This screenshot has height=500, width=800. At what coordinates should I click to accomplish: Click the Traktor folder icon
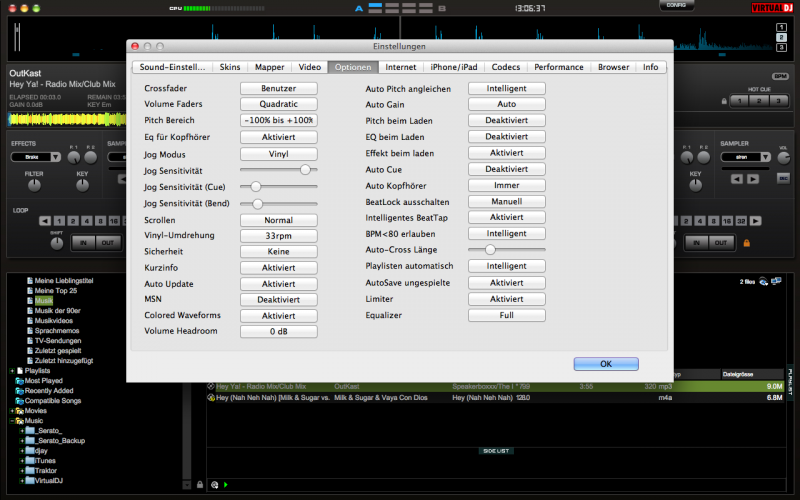[x=30, y=470]
